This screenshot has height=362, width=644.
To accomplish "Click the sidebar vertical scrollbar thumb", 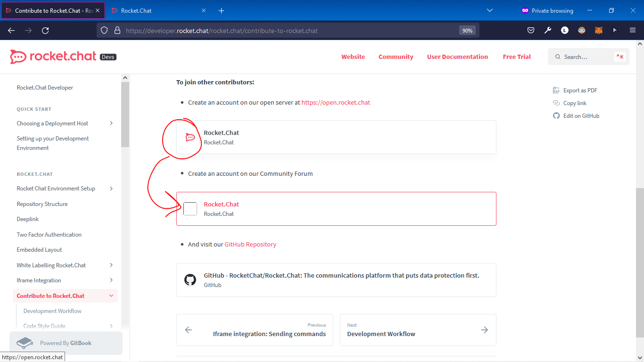I will pos(125,115).
